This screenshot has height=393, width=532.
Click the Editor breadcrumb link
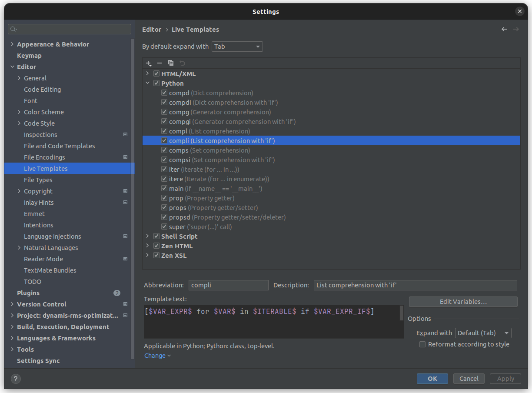click(x=152, y=29)
